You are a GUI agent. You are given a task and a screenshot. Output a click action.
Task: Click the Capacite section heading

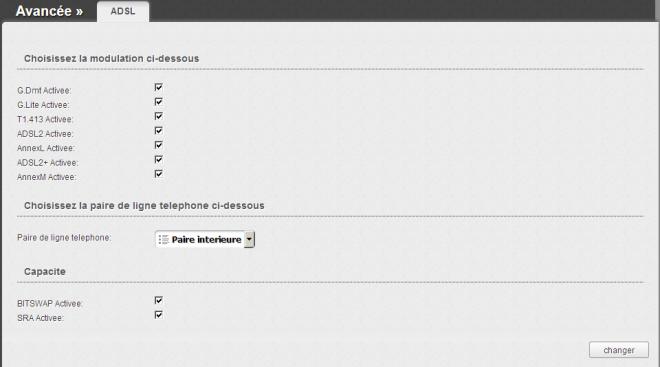pos(45,271)
